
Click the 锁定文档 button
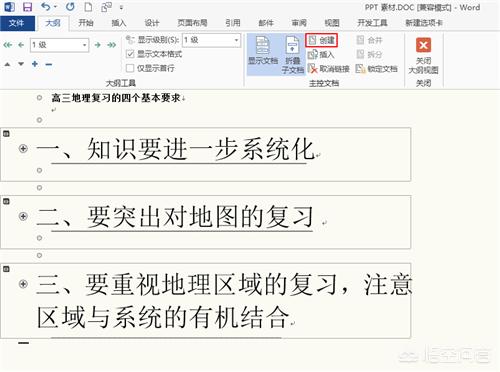click(377, 69)
